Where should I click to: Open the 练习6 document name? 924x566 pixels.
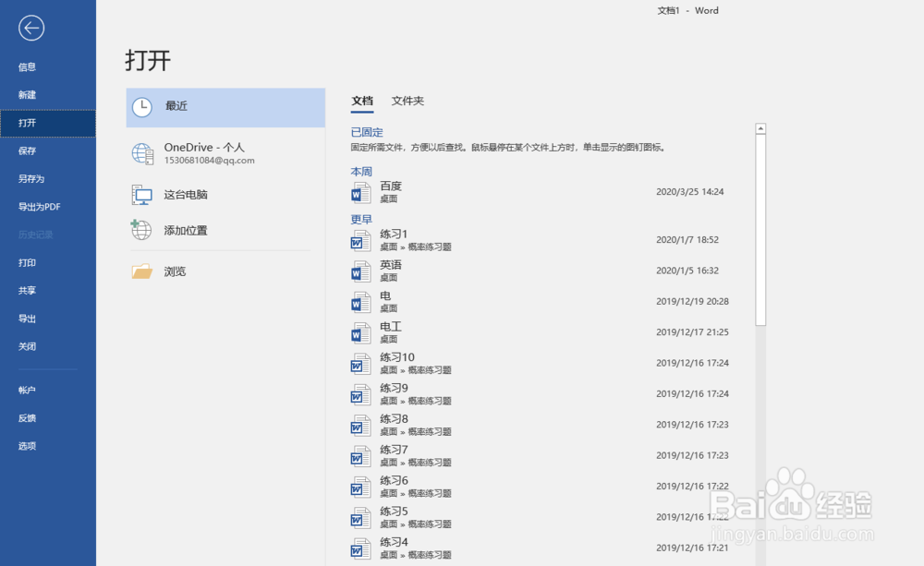pos(395,481)
